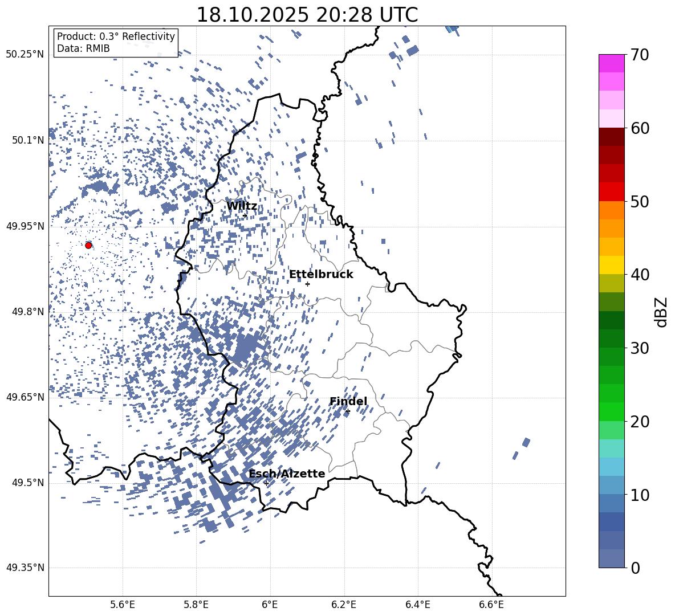This screenshot has width=675, height=616.
Task: Click the title 18.10.2025 20:28 UTC
Action: pos(307,15)
